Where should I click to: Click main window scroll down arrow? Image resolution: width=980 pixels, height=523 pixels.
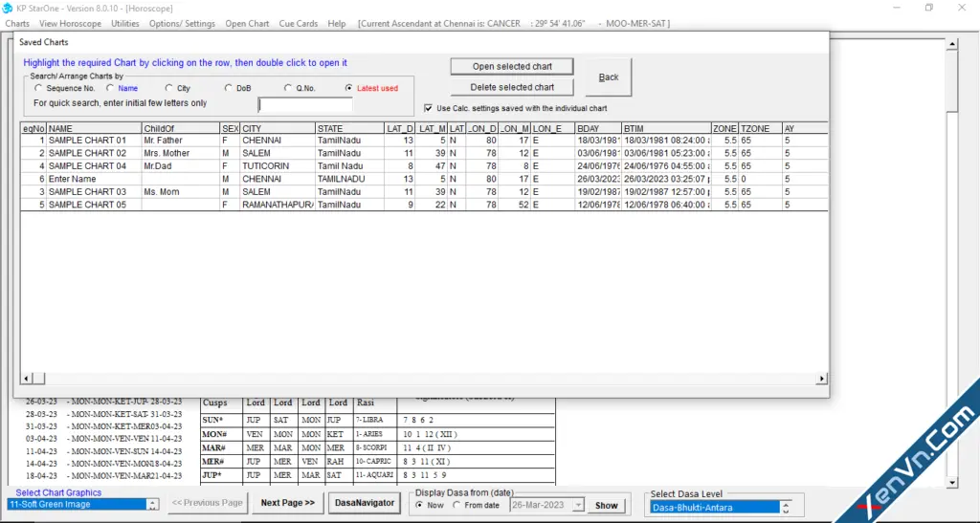(952, 483)
